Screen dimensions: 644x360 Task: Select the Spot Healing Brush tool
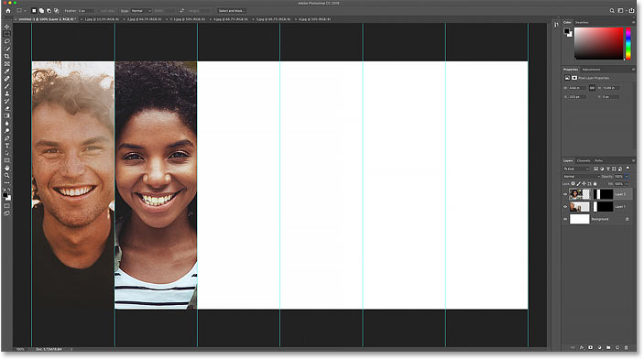7,79
